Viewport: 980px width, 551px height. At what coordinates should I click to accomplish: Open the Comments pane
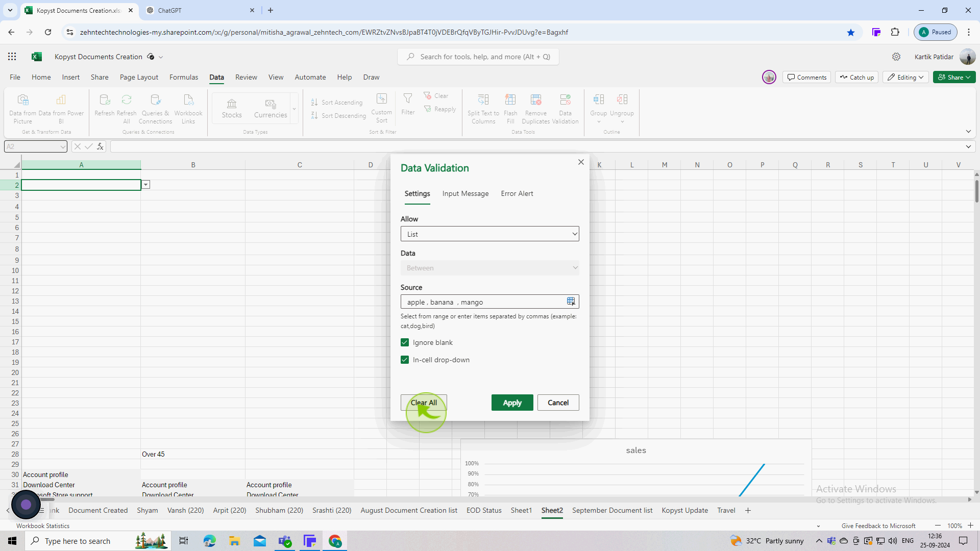[x=806, y=77]
